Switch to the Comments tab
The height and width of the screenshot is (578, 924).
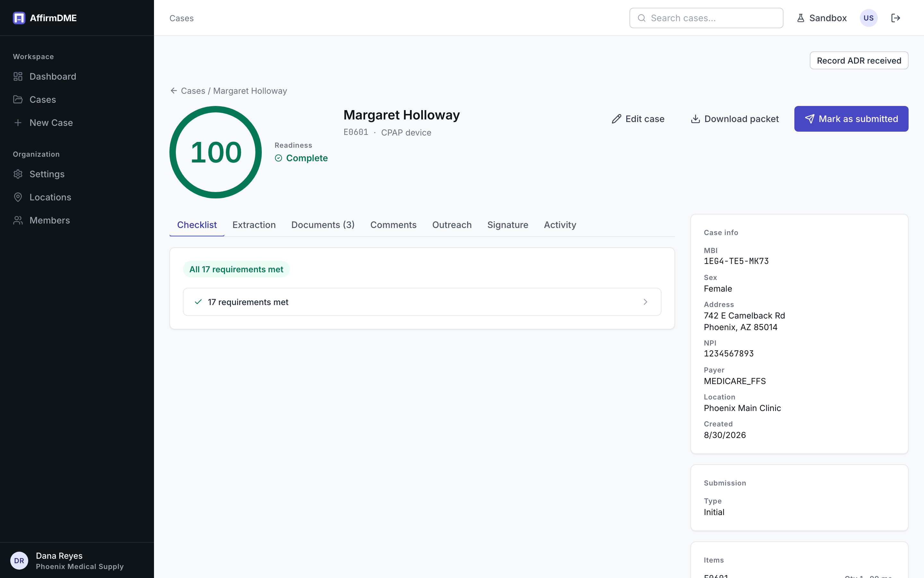(393, 225)
